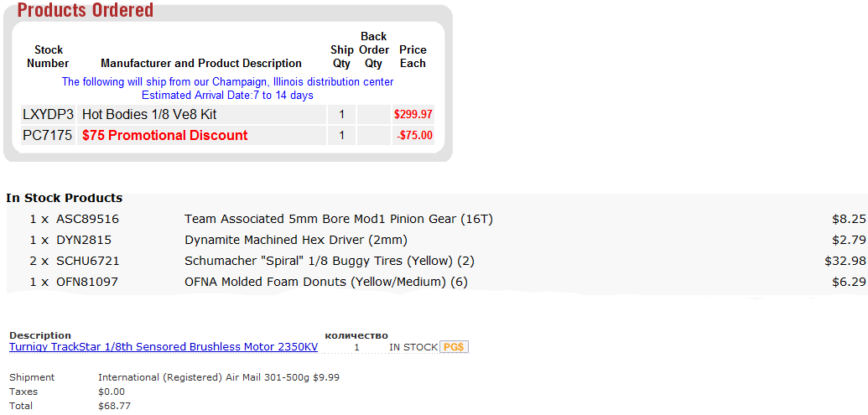This screenshot has height=415, width=868.
Task: Click the ASC89516 product code
Action: [x=87, y=219]
